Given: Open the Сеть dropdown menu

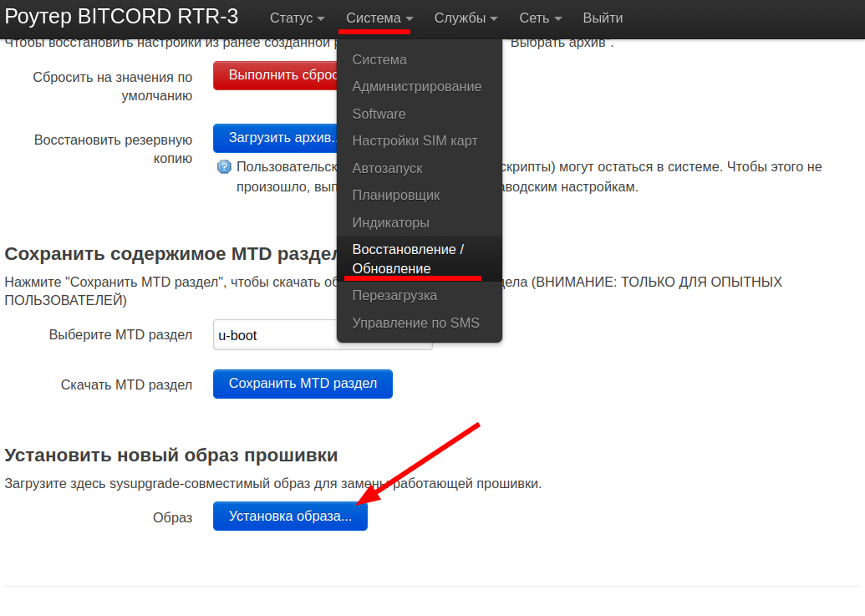Looking at the screenshot, I should (x=540, y=18).
